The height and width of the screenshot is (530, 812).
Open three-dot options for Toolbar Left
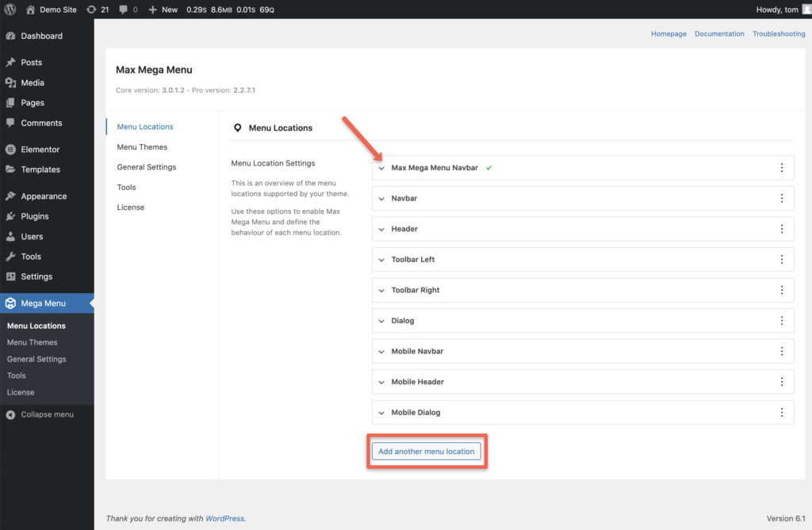[781, 260]
